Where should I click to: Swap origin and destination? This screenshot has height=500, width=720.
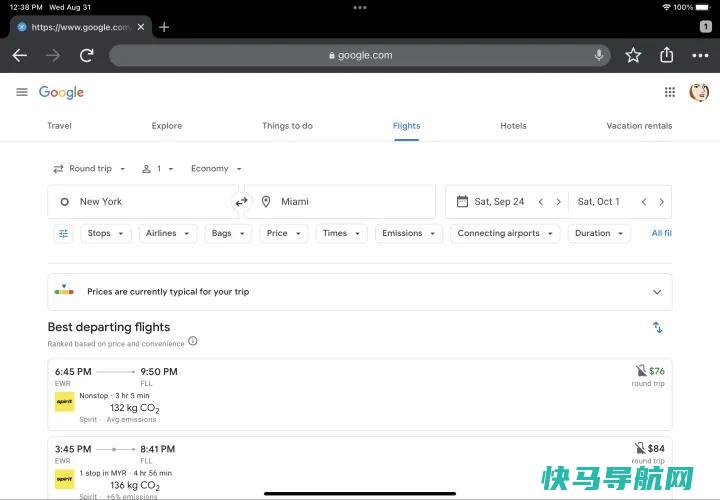(242, 202)
